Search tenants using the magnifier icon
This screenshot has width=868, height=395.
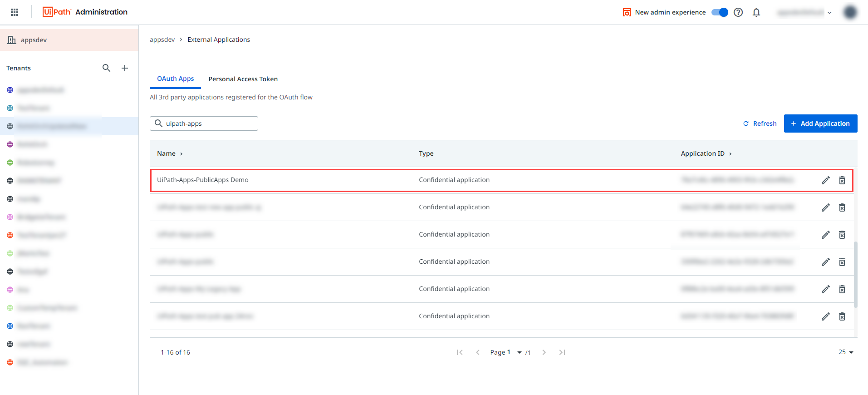106,68
